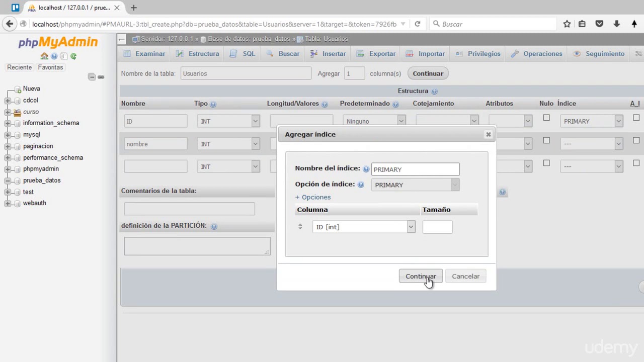Open the blue help icon in the sidebar
644x362 pixels.
point(54,56)
